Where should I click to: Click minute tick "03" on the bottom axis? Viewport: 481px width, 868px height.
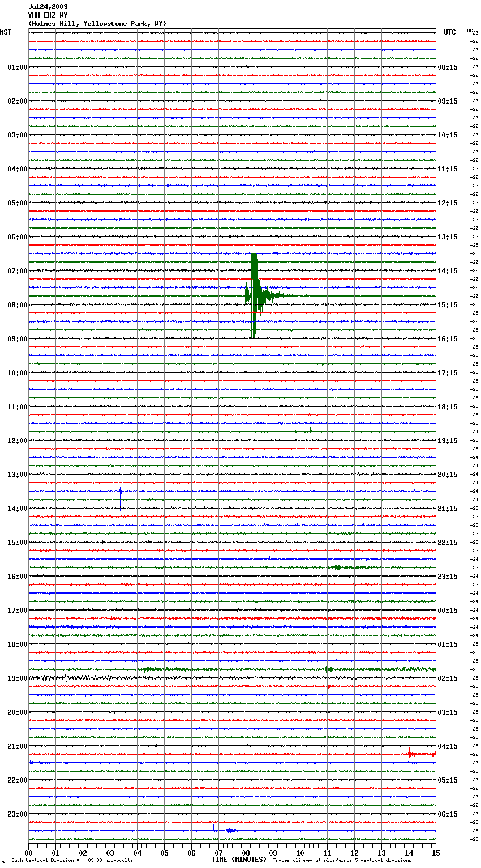110,853
